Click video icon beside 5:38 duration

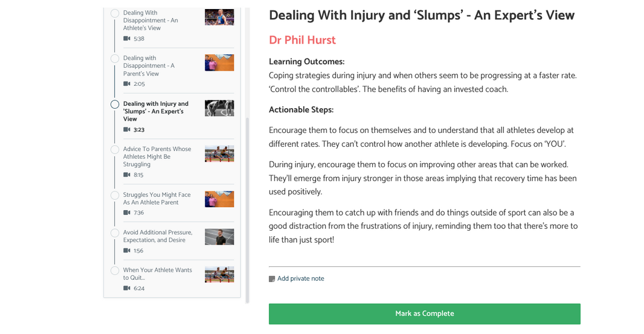[127, 39]
